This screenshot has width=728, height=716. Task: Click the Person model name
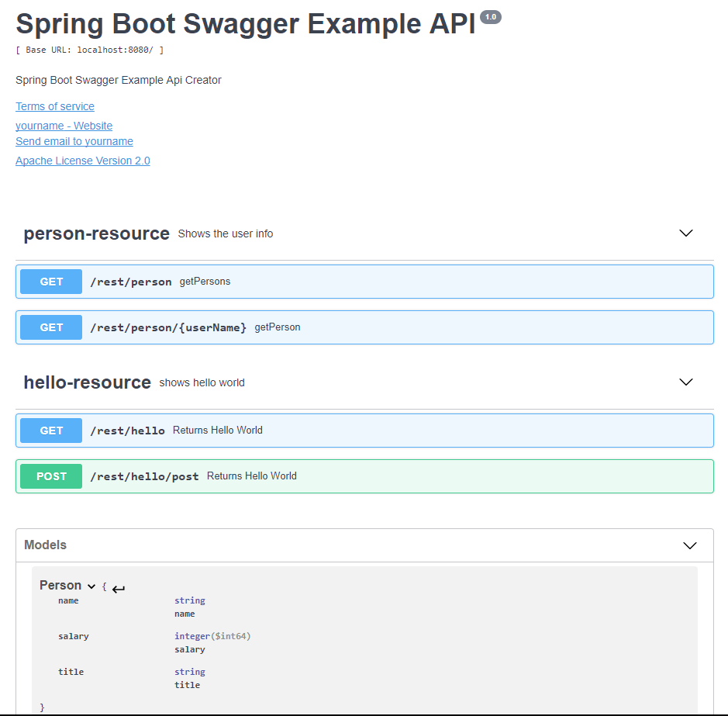coord(60,585)
